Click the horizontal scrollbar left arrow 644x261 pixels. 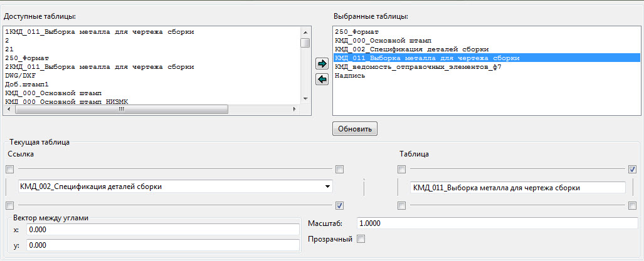pos(9,110)
